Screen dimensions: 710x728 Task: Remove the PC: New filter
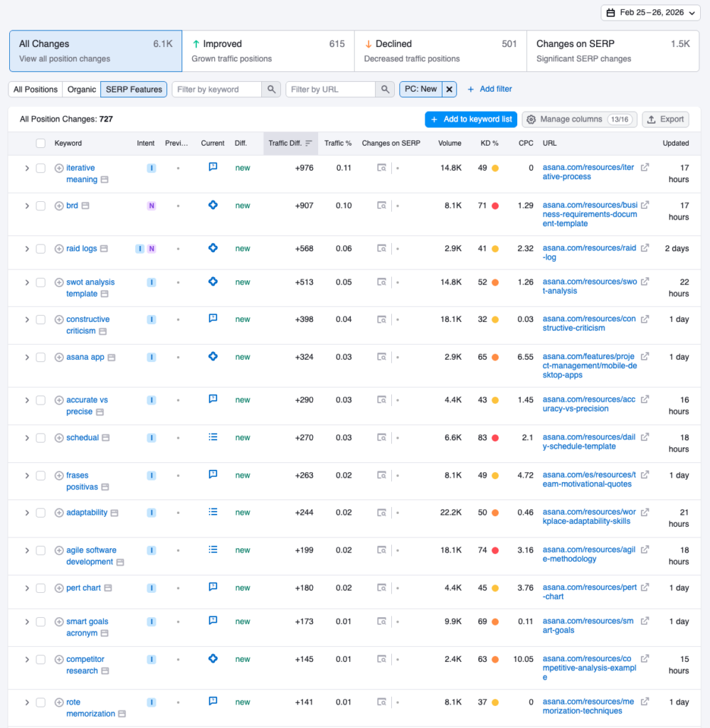coord(449,90)
